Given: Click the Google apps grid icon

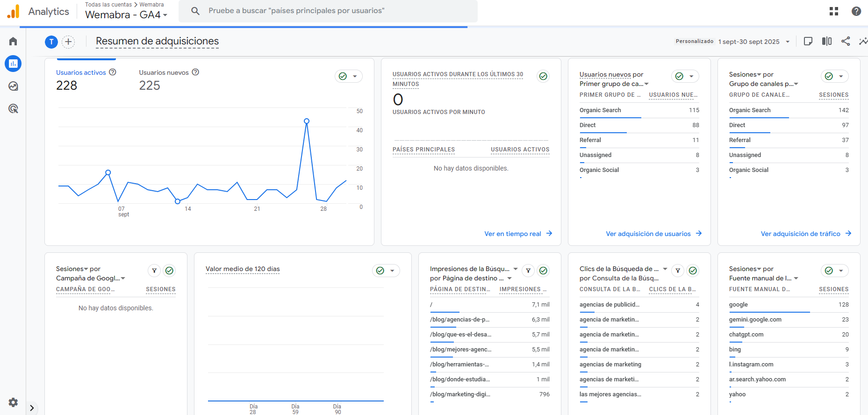Looking at the screenshot, I should pyautogui.click(x=833, y=11).
